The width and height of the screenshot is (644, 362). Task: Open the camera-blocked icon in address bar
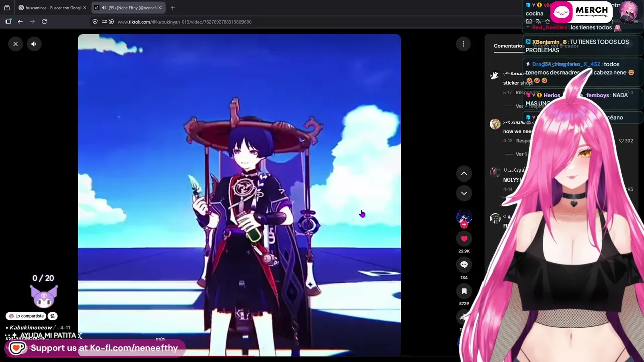pyautogui.click(x=112, y=22)
